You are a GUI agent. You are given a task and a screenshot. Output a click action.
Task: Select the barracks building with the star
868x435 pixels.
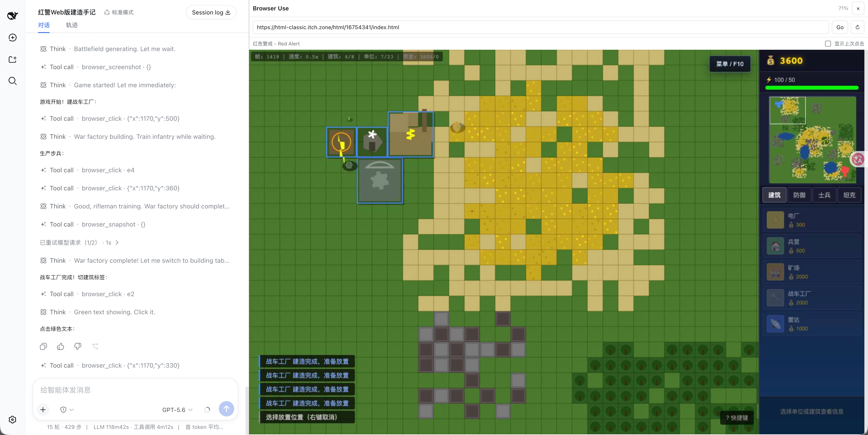[x=372, y=142]
